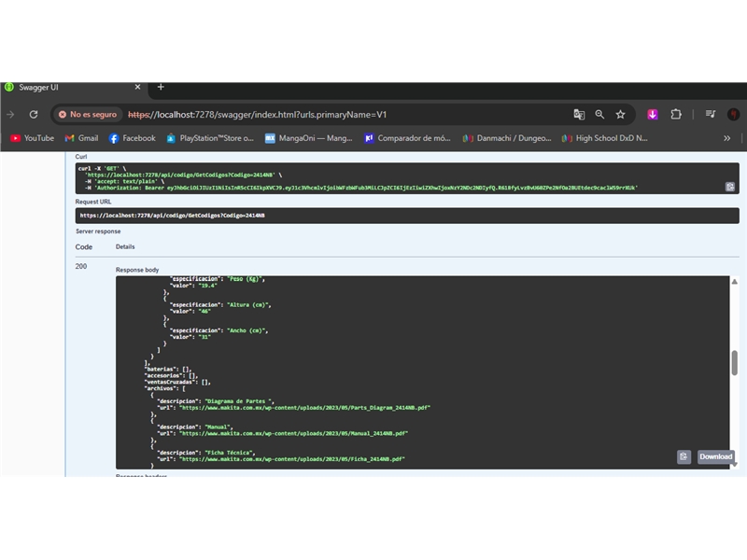Click the response body vertical scrollbar thumb

click(x=734, y=362)
